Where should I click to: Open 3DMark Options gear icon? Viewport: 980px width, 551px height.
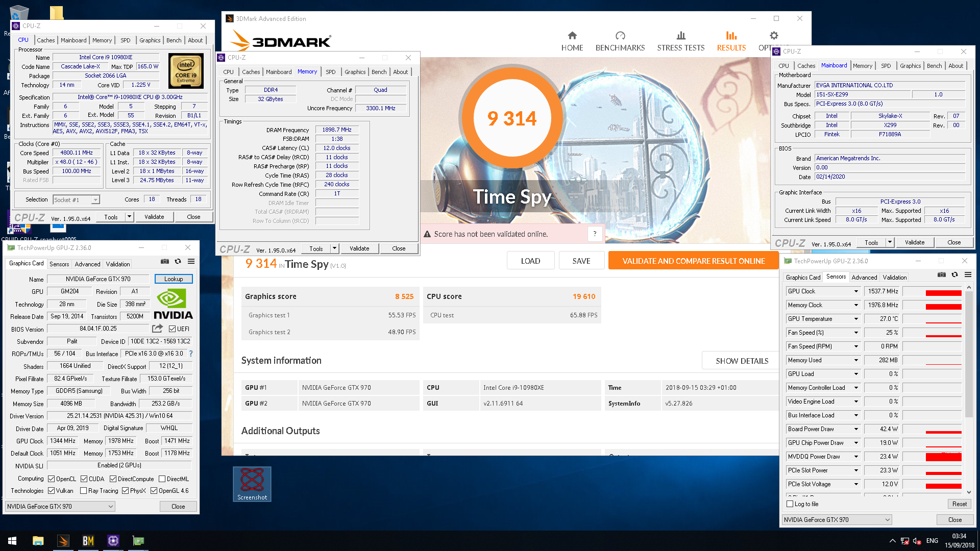[774, 36]
